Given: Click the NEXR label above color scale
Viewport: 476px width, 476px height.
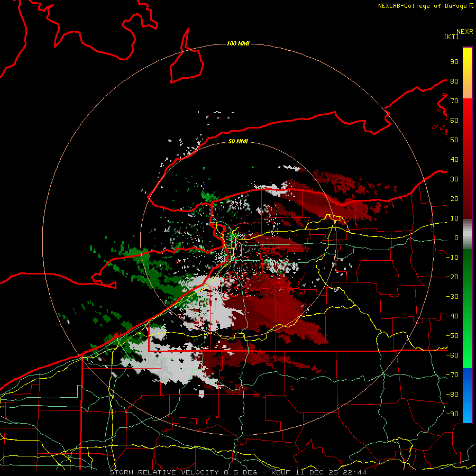Looking at the screenshot, I should click(465, 32).
